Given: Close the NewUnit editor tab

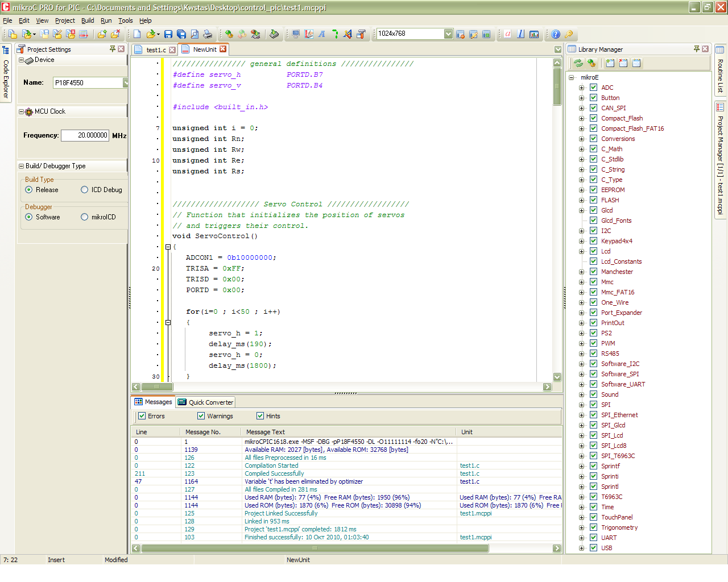Looking at the screenshot, I should (224, 49).
